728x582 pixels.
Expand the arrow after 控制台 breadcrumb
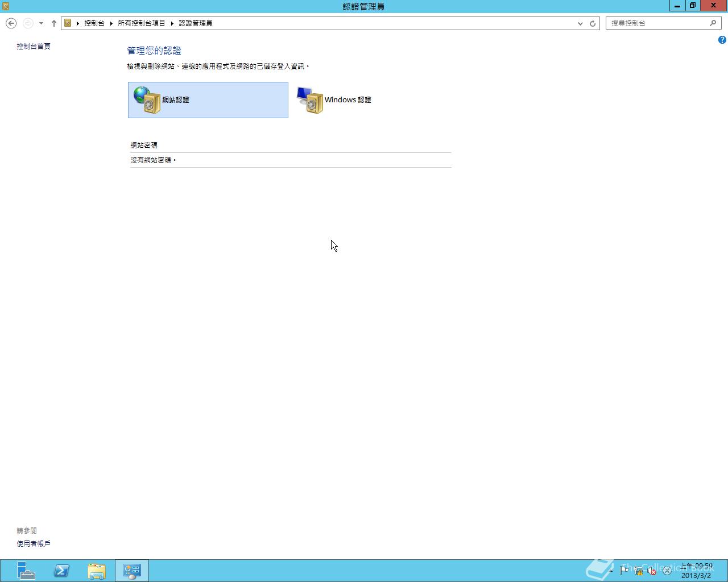click(x=111, y=23)
